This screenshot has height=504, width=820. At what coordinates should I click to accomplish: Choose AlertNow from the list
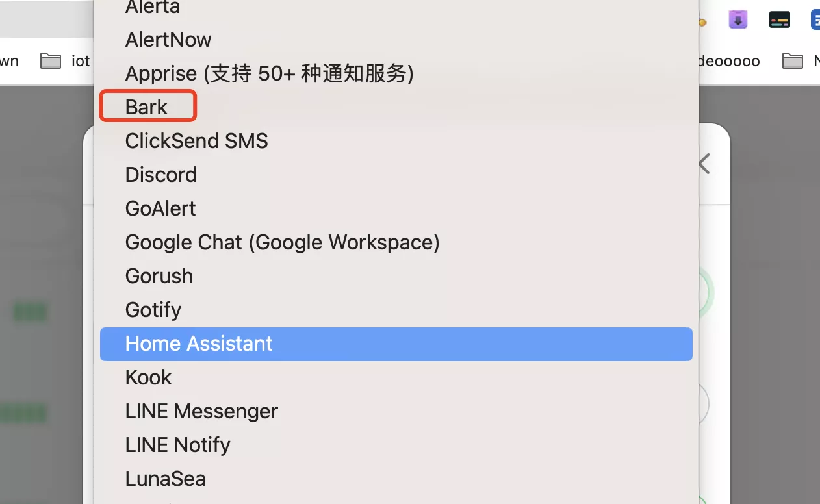(168, 40)
